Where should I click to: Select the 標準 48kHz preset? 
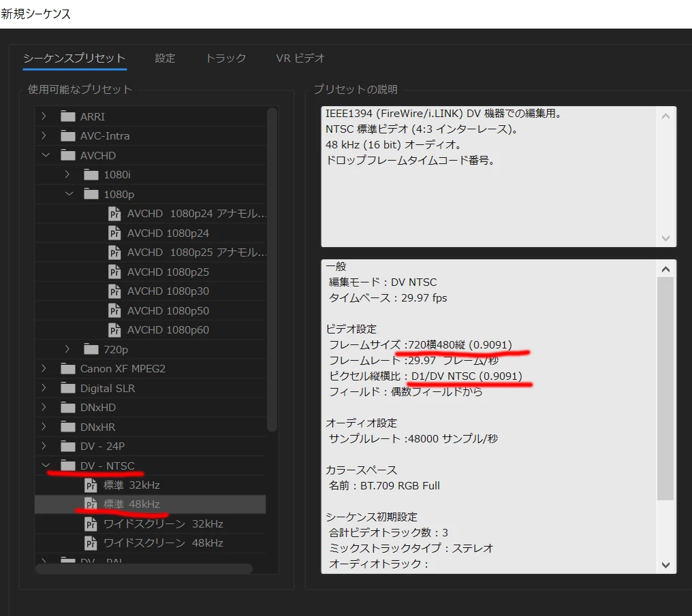coord(131,504)
